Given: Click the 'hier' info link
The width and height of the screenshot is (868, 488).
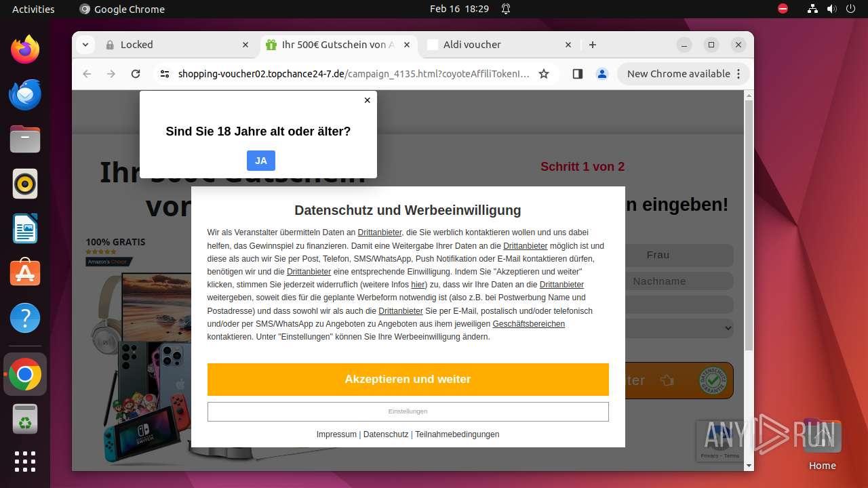Looking at the screenshot, I should point(418,285).
